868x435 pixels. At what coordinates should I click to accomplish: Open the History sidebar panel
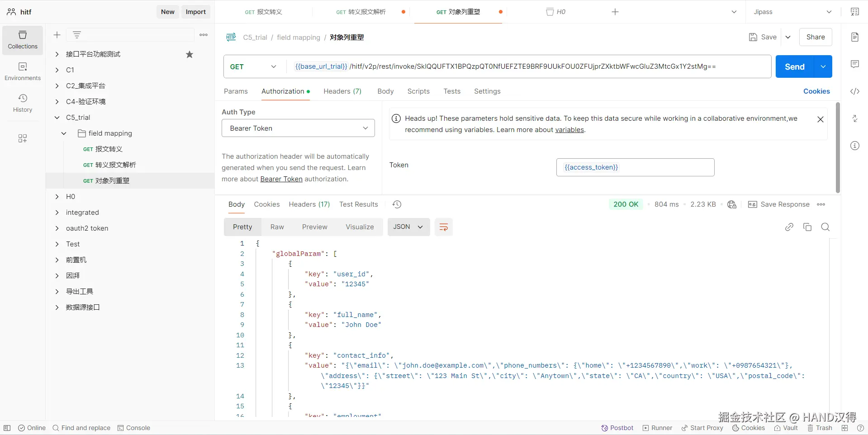tap(23, 103)
